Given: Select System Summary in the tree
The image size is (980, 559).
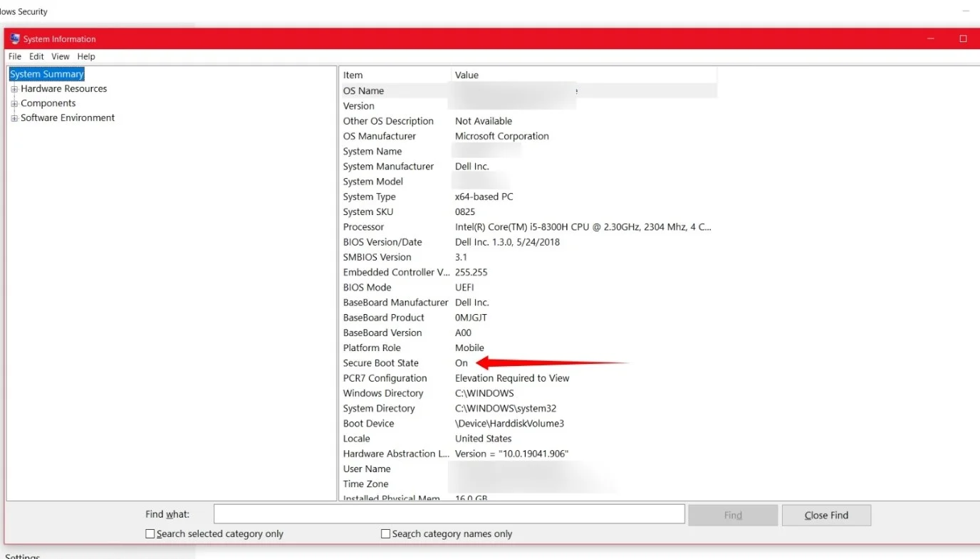Looking at the screenshot, I should (x=46, y=74).
